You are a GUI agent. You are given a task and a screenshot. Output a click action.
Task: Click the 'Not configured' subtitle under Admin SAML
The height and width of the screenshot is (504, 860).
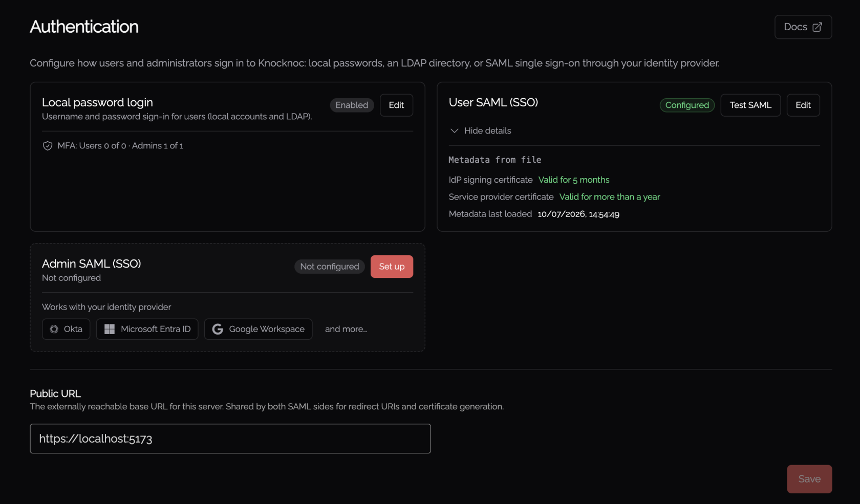click(71, 278)
